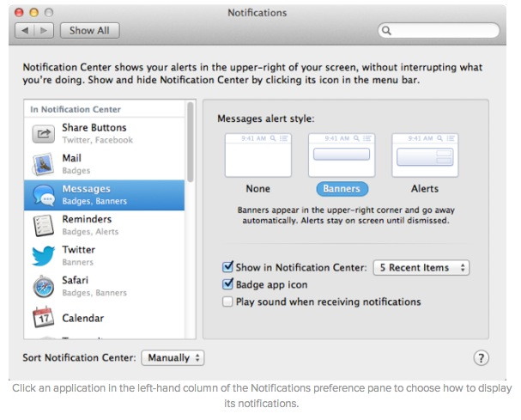Select the Banners alert style thumbnail

[x=342, y=155]
